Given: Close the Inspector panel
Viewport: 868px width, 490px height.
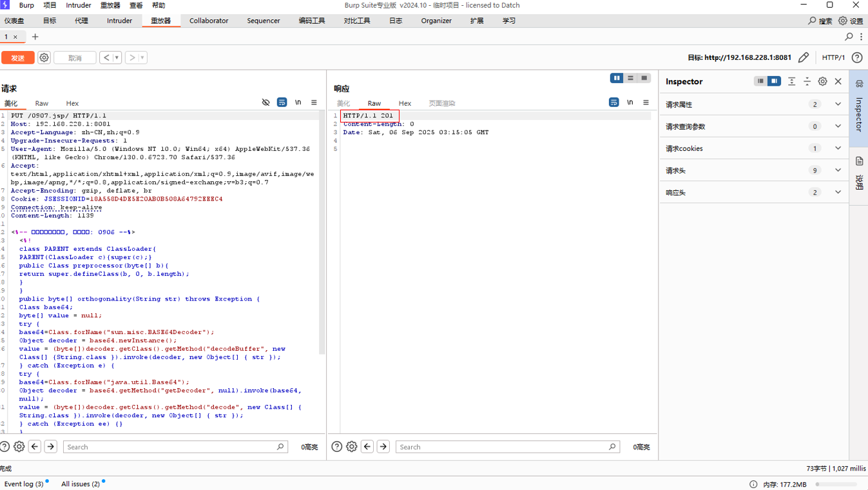Looking at the screenshot, I should [838, 81].
